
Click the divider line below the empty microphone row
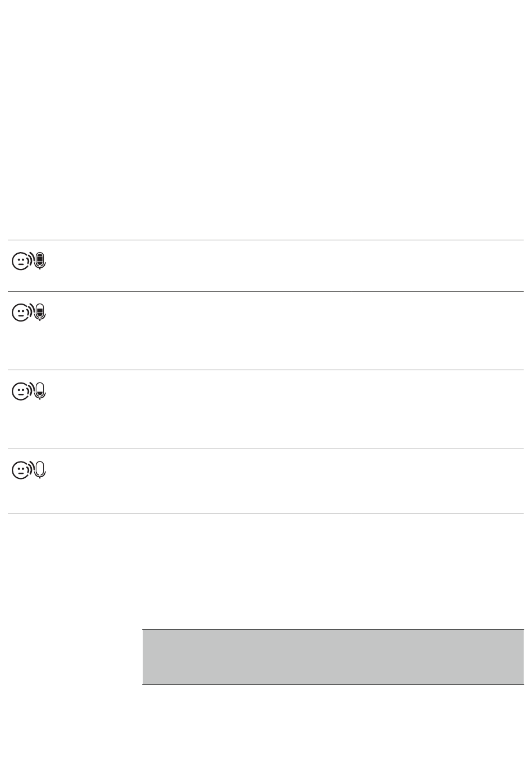click(265, 514)
